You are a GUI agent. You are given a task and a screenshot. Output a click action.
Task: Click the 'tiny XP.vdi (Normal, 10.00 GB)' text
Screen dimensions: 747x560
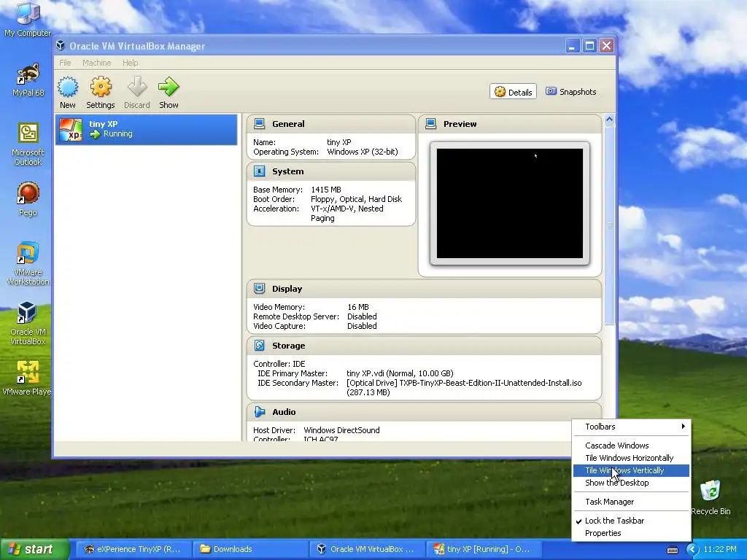tap(400, 373)
